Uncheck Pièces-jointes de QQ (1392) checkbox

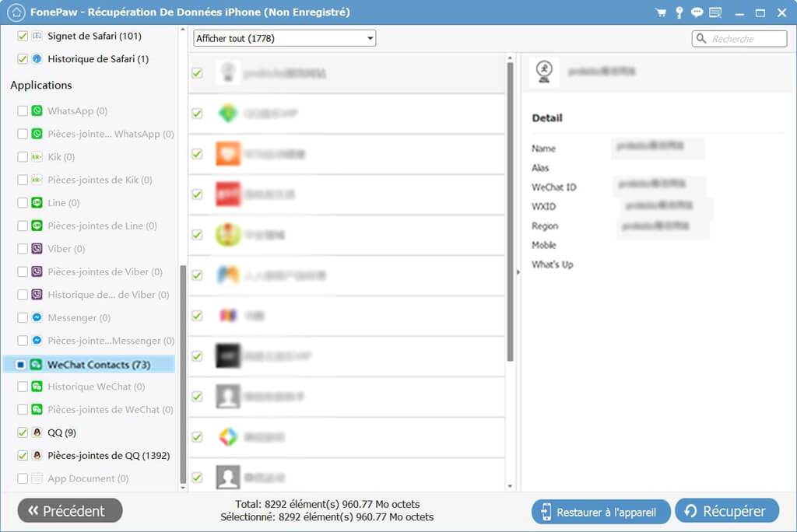[23, 455]
